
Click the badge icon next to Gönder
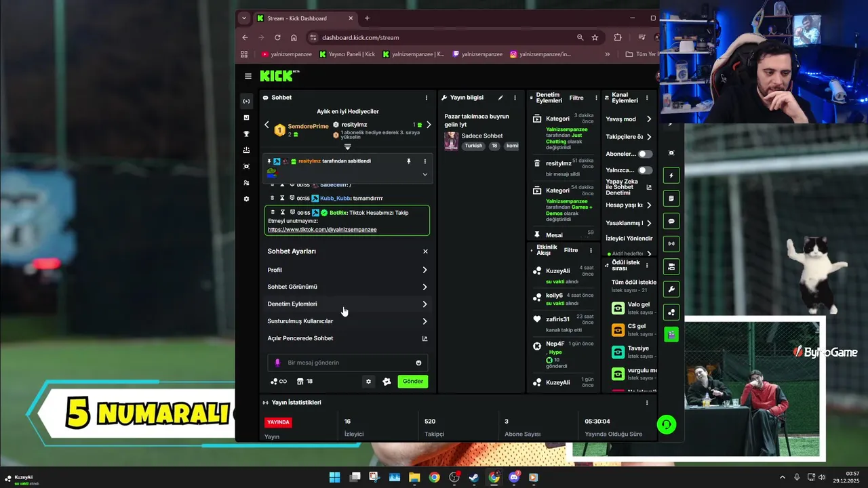[x=387, y=382]
